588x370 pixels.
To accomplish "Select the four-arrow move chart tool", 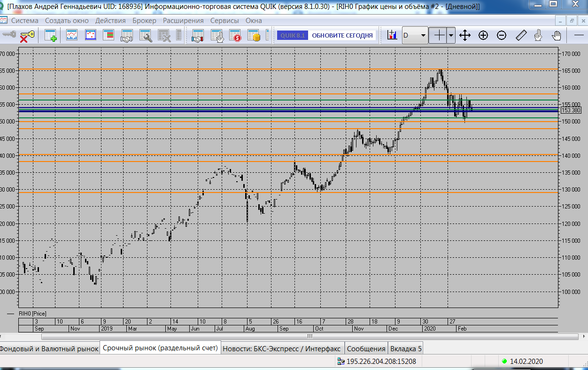I will pyautogui.click(x=464, y=35).
